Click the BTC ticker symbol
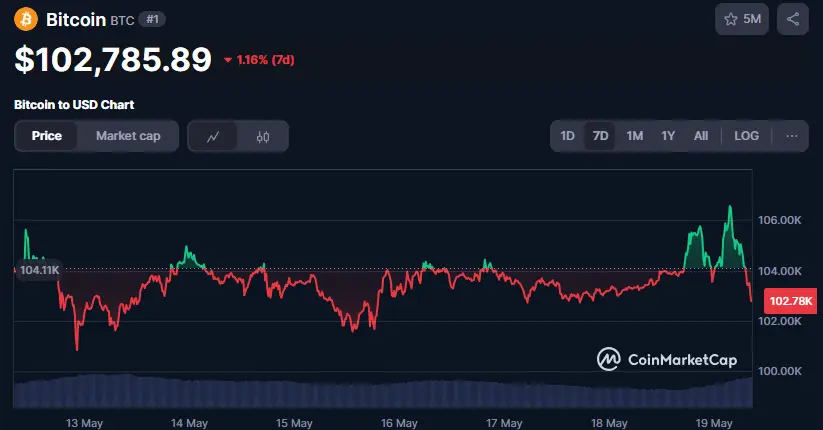Image resolution: width=823 pixels, height=430 pixels. [x=122, y=20]
